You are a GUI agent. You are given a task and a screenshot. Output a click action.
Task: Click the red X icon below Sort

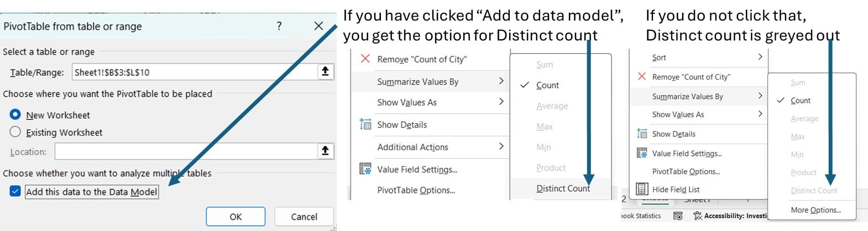coord(641,76)
